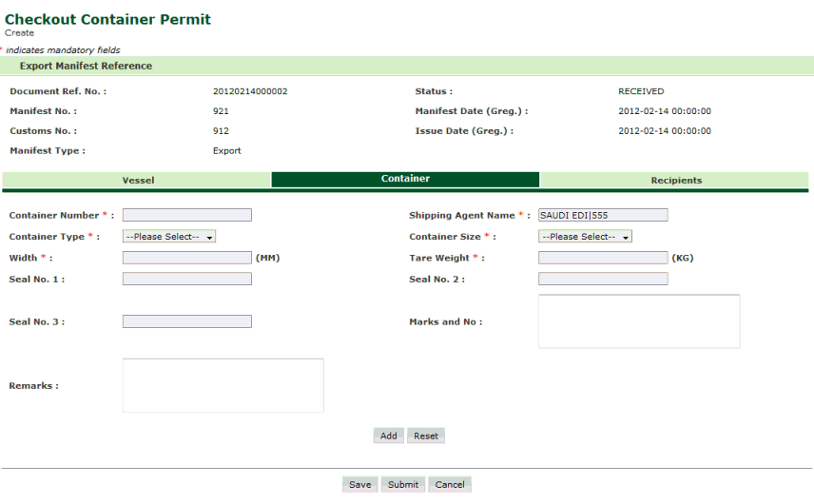The image size is (814, 504).
Task: Click the Seal No. 2 field
Action: coord(603,279)
